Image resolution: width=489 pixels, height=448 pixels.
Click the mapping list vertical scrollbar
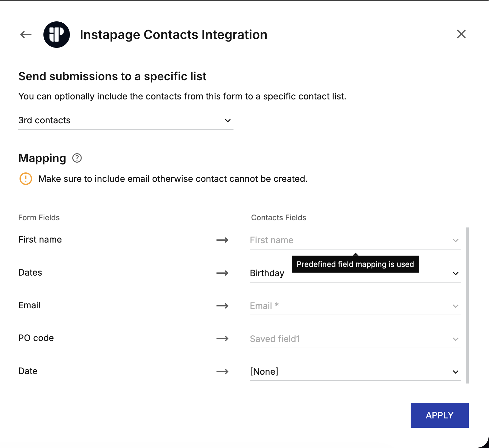(x=468, y=305)
